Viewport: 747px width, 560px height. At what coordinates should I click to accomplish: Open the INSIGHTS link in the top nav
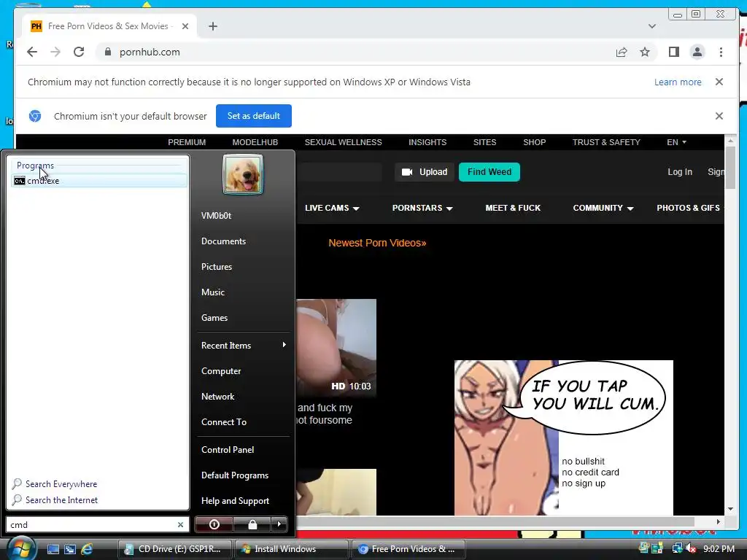point(427,142)
